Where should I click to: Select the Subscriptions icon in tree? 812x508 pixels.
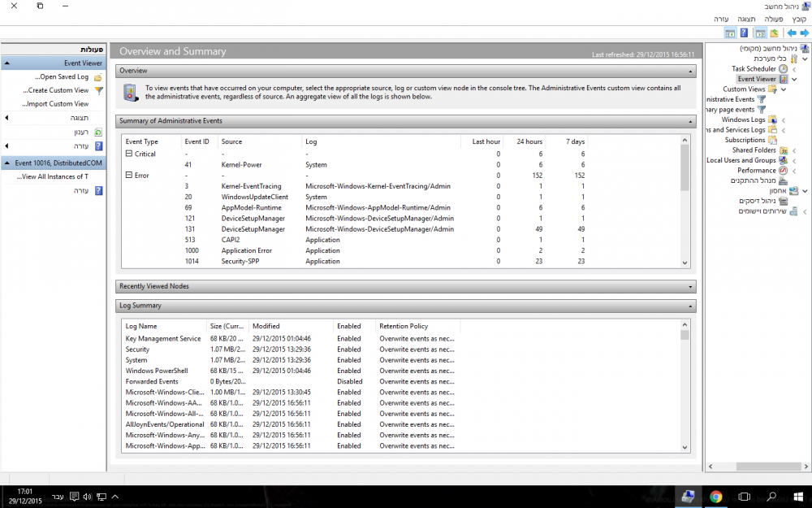click(x=772, y=140)
